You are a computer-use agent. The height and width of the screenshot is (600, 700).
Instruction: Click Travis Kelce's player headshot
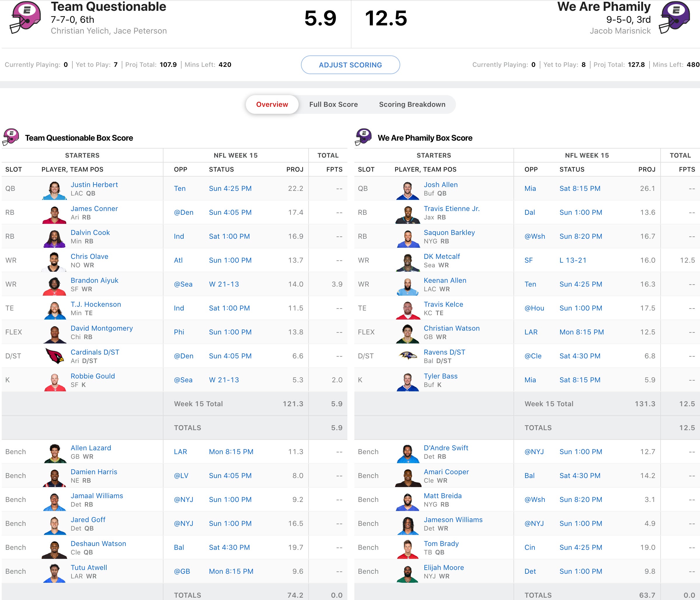click(x=408, y=310)
